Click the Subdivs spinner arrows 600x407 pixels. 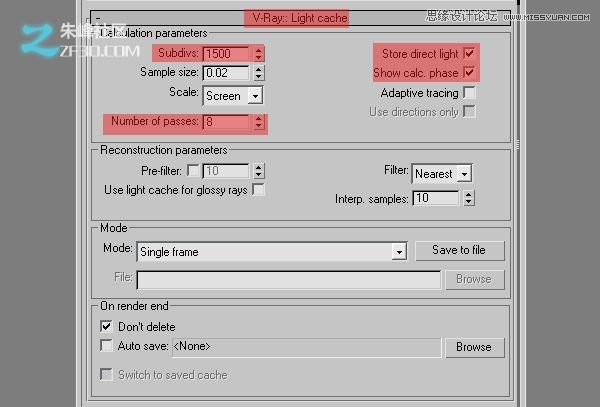click(258, 53)
